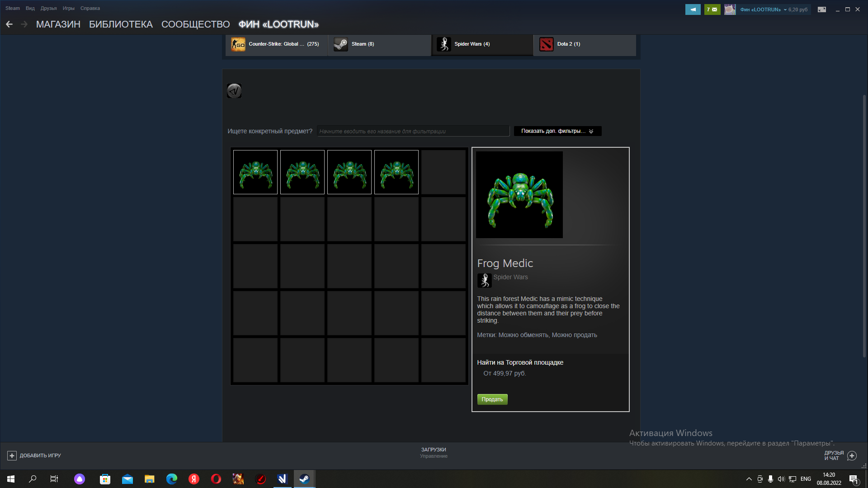Click the item search filter field
868x488 pixels.
pyautogui.click(x=413, y=131)
